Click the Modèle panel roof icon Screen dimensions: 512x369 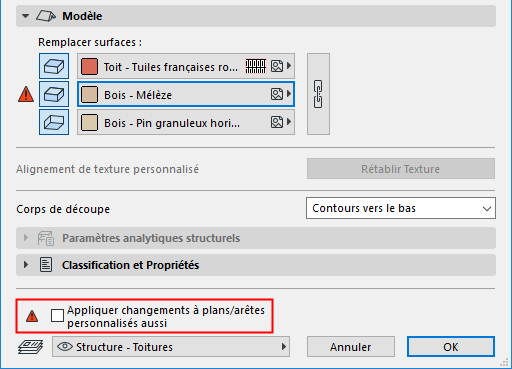tap(46, 16)
